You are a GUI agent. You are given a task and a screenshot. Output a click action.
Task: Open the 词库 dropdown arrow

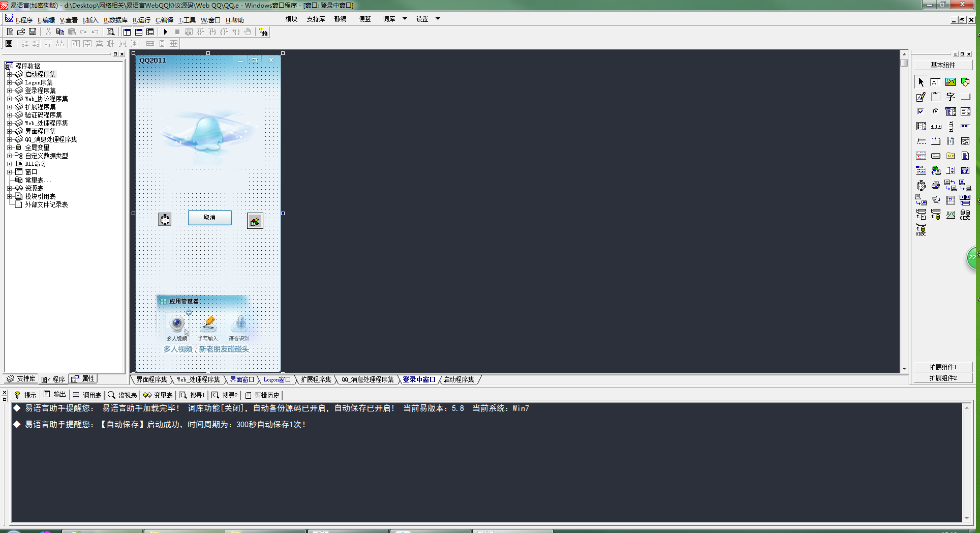click(405, 19)
